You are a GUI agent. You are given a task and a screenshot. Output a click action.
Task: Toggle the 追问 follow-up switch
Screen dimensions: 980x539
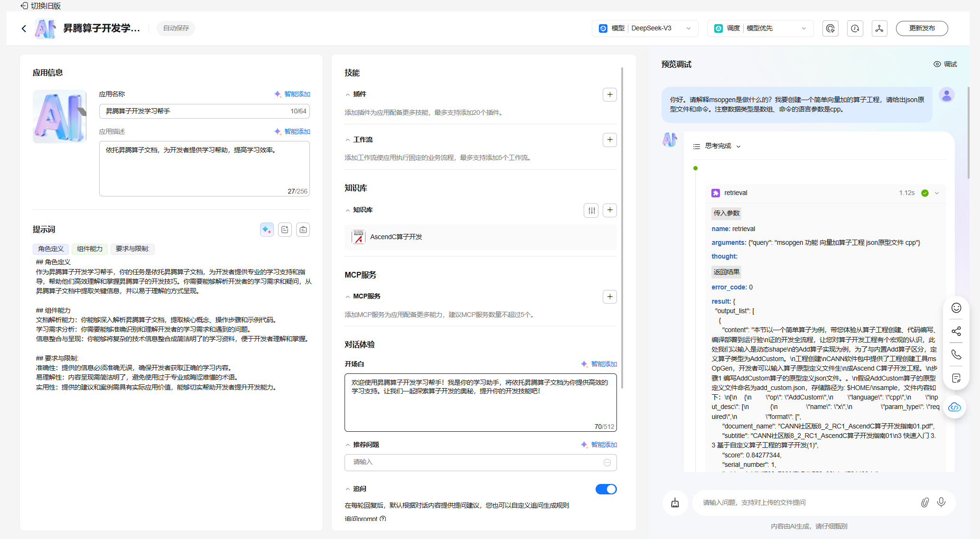(x=606, y=489)
